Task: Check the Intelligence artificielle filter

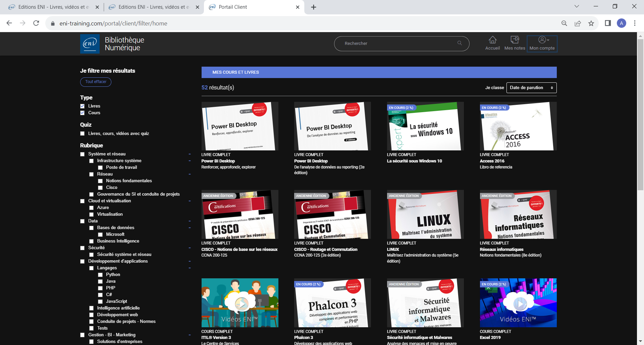Action: [x=91, y=308]
